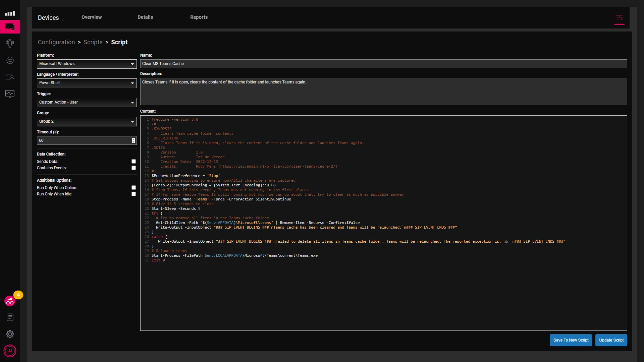
Task: Click Update Script button
Action: (611, 340)
